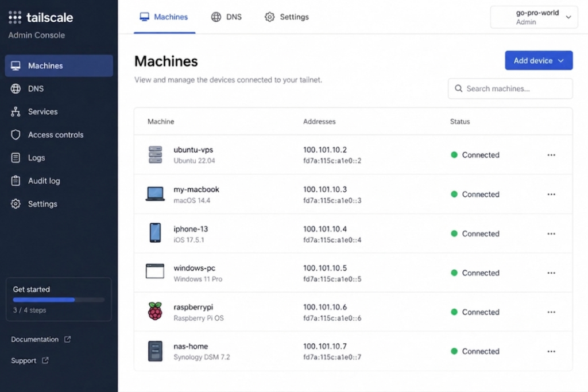
Task: Click the my-macbook laptop icon
Action: tap(155, 194)
